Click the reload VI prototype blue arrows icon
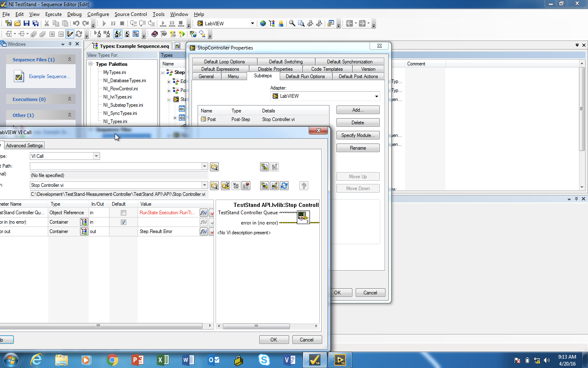The width and height of the screenshot is (588, 368). point(284,186)
